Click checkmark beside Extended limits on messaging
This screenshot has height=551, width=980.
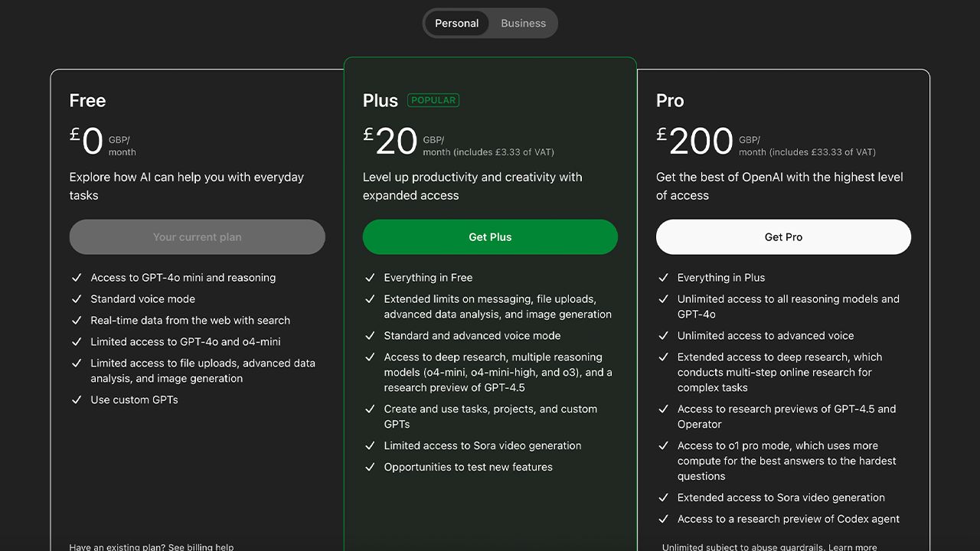[x=370, y=299]
